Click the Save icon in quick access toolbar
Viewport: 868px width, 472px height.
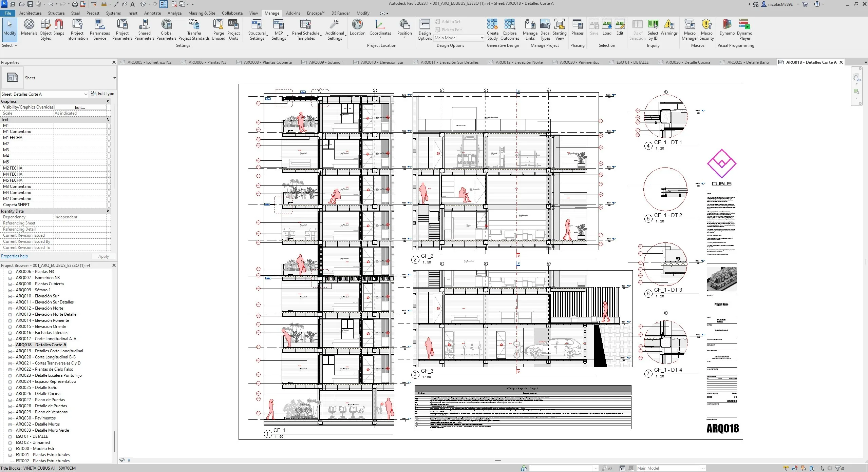pos(30,4)
